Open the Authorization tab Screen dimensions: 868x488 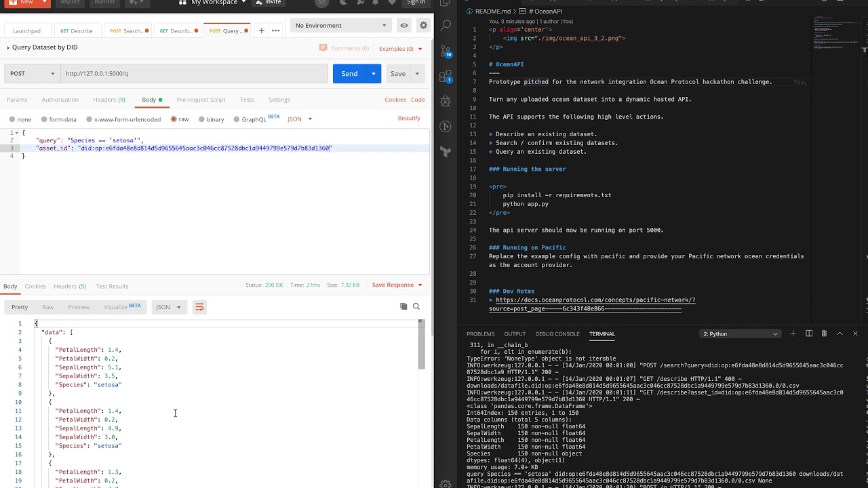coord(60,100)
